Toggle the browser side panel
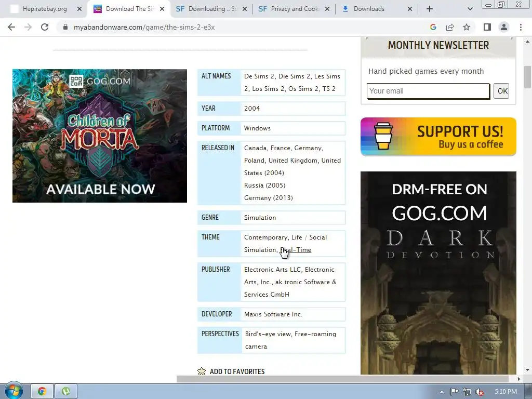Screen dimensions: 532x399 click(x=487, y=27)
